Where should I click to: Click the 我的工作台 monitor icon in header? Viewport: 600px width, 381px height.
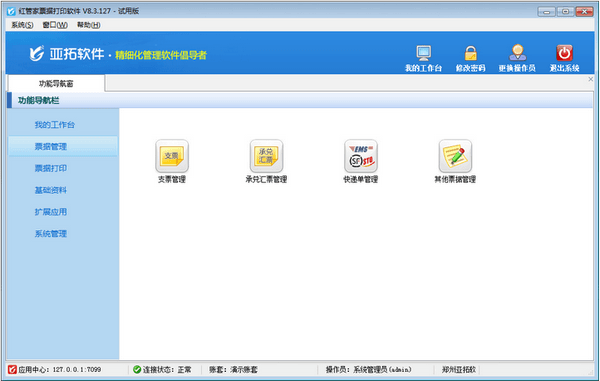click(x=424, y=53)
